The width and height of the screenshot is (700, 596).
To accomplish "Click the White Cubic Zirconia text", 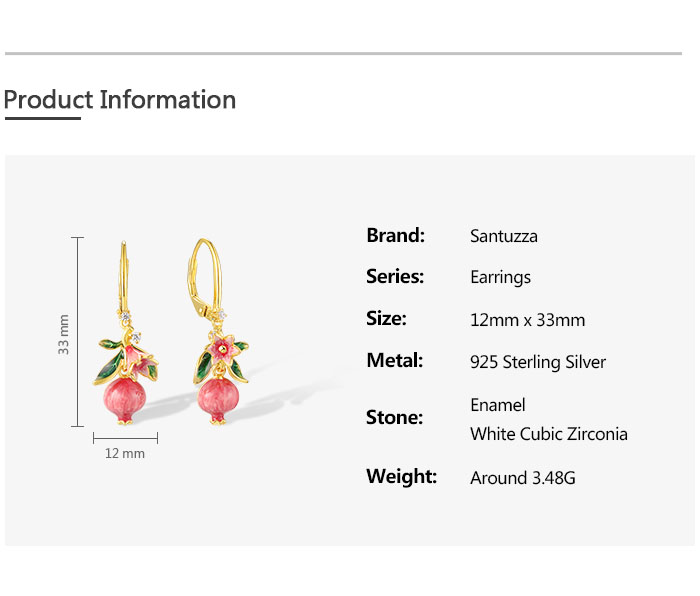I will (549, 434).
